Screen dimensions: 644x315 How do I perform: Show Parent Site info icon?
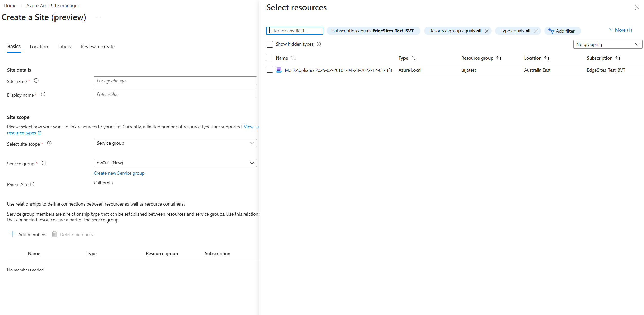point(32,184)
